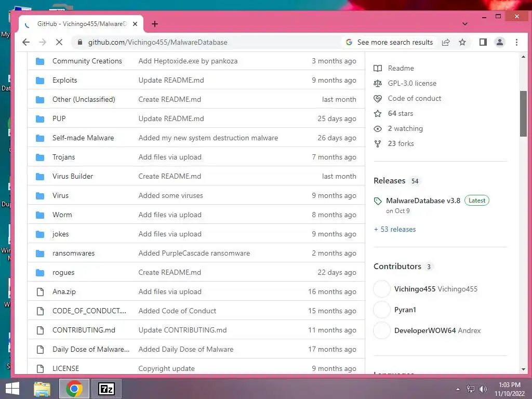Open commit 'Add Heptoxide.exe by pankoza'
This screenshot has height=399, width=532.
[x=188, y=61]
